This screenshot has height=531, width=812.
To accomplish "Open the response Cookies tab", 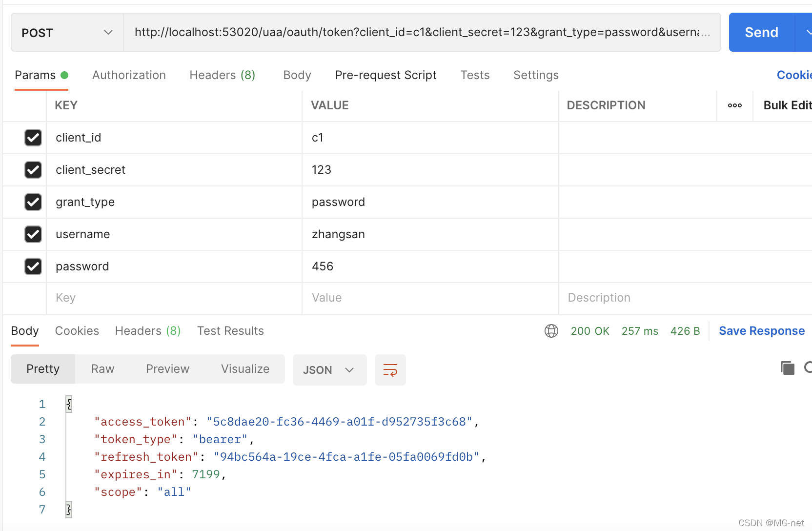I will [x=77, y=331].
